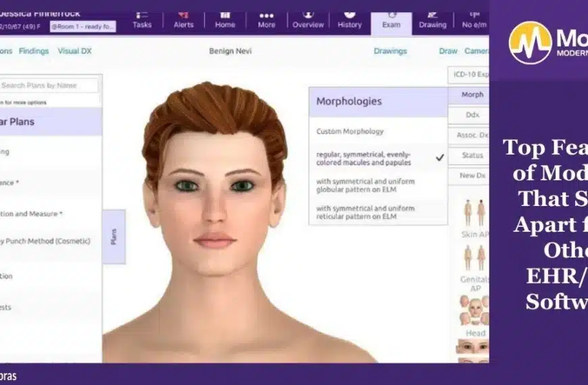Focus the Search Plans by Name field
This screenshot has width=588, height=385.
[49, 86]
